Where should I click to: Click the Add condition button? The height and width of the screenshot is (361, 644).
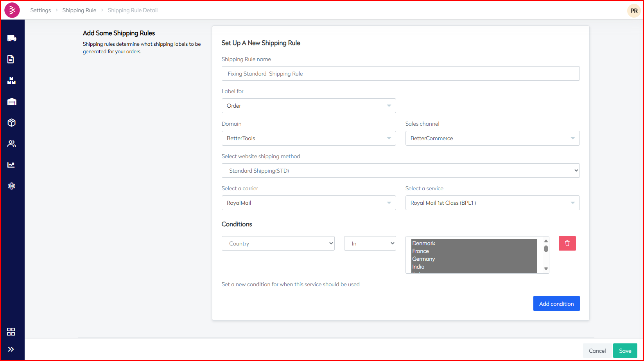[556, 303]
